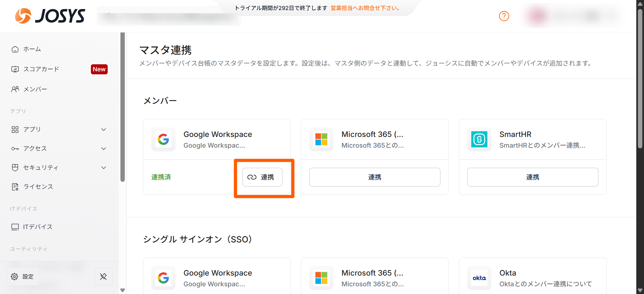Image resolution: width=644 pixels, height=294 pixels.
Task: Click the SmartHR logo icon
Action: [479, 139]
